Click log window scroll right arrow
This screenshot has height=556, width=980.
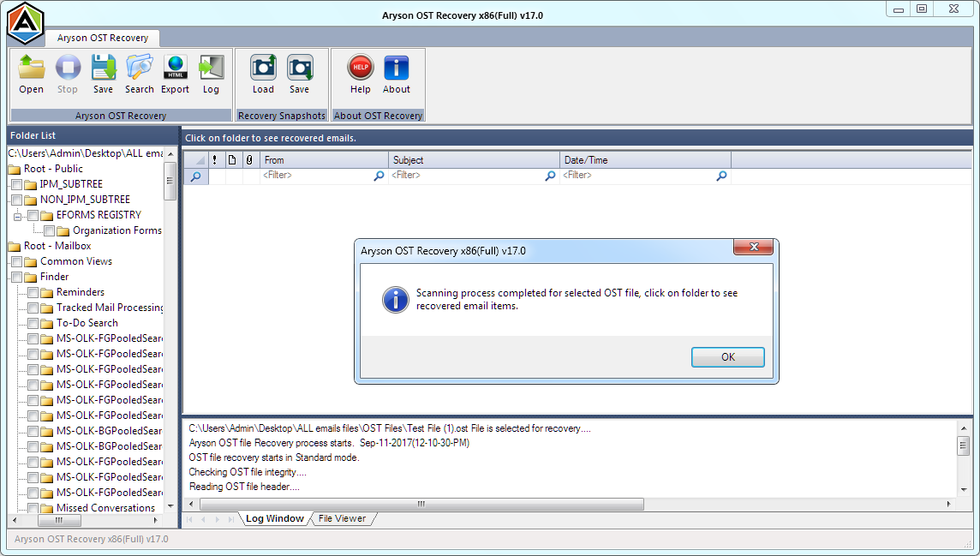pos(949,504)
